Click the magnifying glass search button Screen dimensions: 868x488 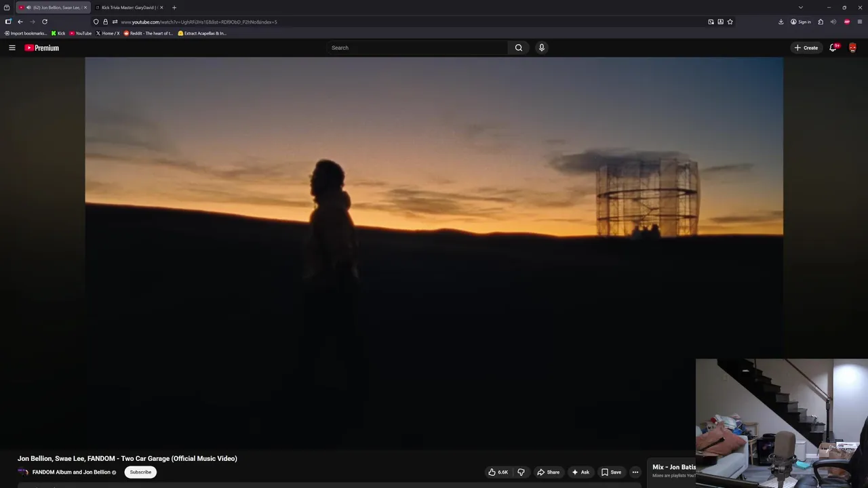pos(519,47)
